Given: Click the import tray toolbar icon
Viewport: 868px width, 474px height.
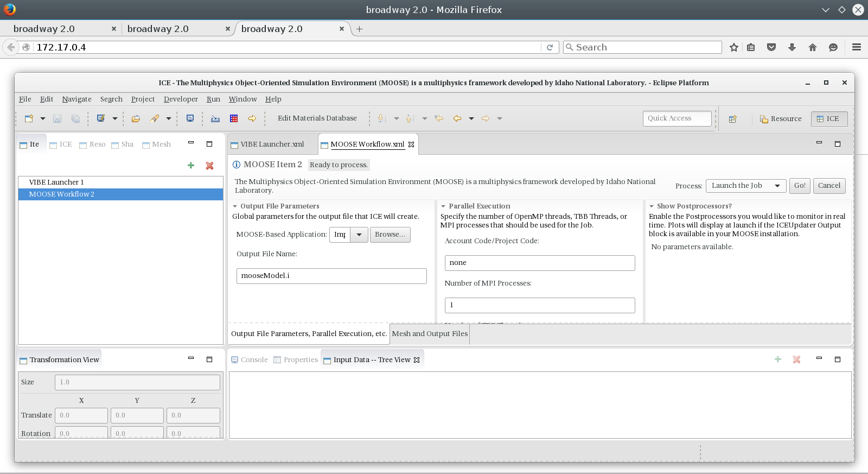Looking at the screenshot, I should click(215, 118).
